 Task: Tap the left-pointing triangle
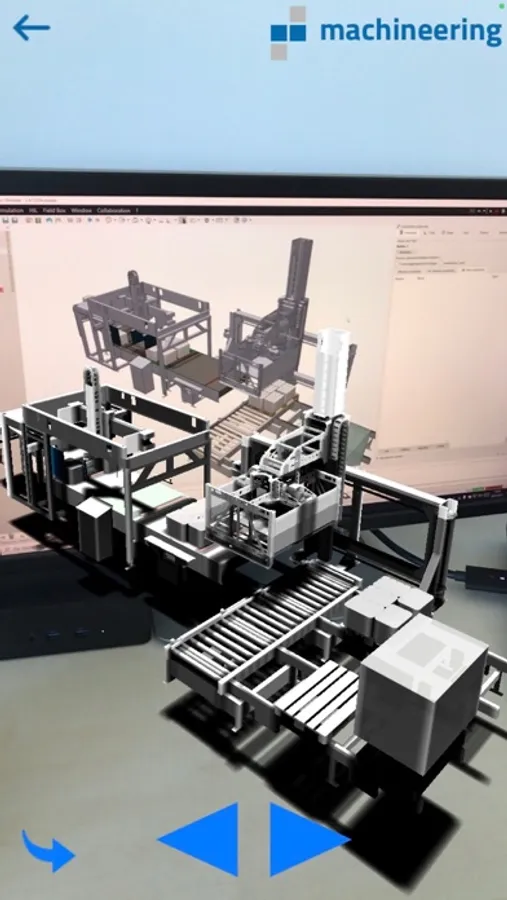pos(199,839)
